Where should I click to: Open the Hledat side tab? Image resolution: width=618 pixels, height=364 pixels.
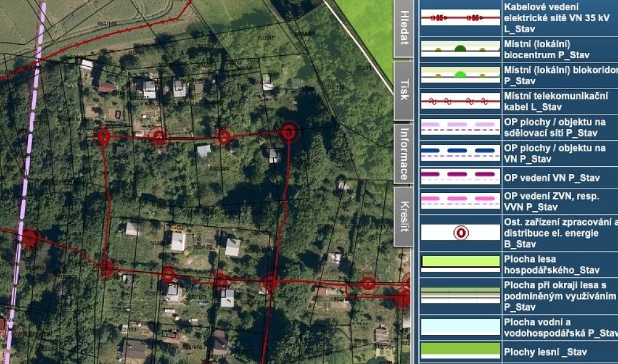tap(404, 28)
